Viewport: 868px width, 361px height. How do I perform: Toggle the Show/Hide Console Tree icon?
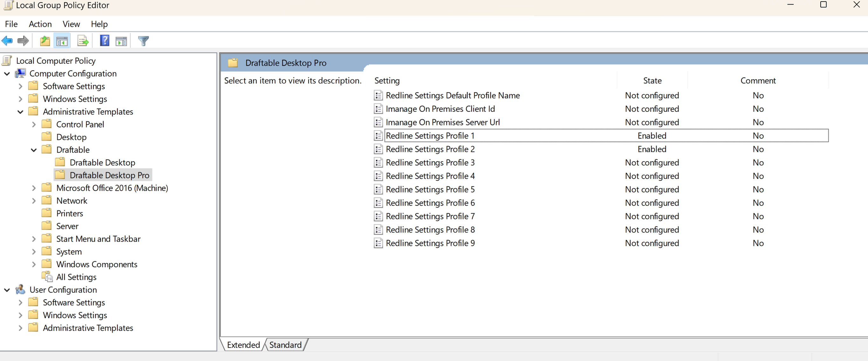pyautogui.click(x=62, y=41)
